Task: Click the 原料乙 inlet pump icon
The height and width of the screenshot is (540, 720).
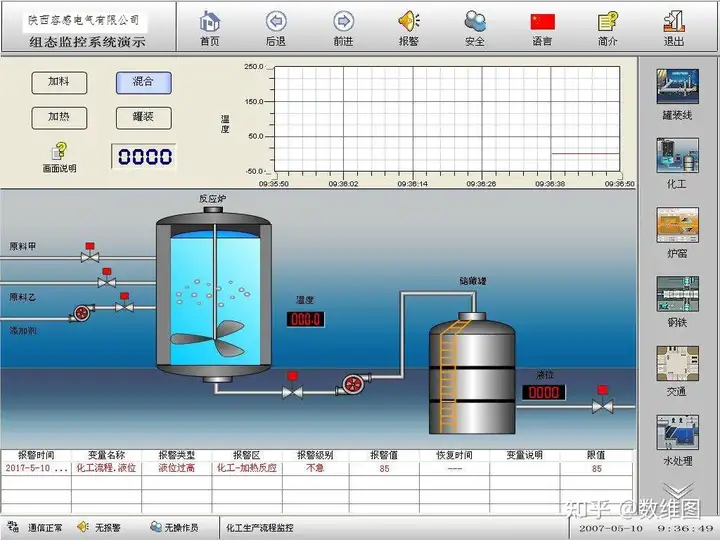Action: click(x=82, y=313)
